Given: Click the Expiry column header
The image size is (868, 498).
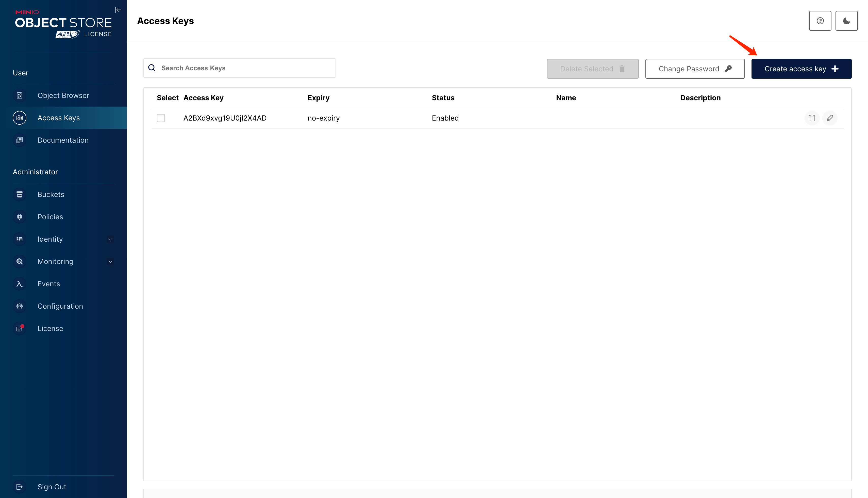Looking at the screenshot, I should point(319,98).
